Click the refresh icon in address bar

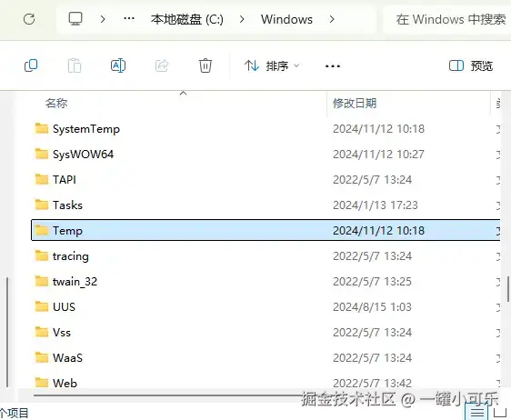(x=29, y=19)
